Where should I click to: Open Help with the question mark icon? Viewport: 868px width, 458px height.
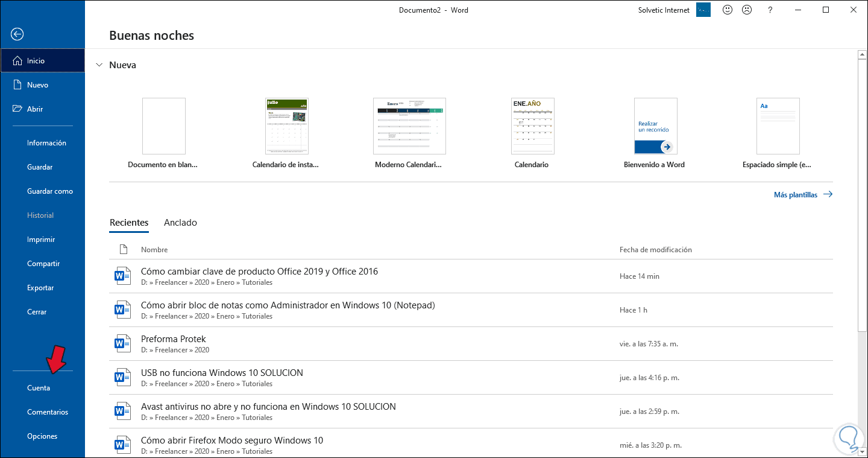(770, 10)
